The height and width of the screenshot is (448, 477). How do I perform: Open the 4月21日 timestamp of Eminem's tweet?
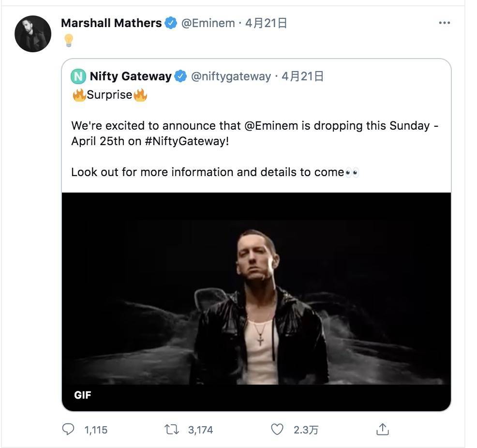point(267,23)
